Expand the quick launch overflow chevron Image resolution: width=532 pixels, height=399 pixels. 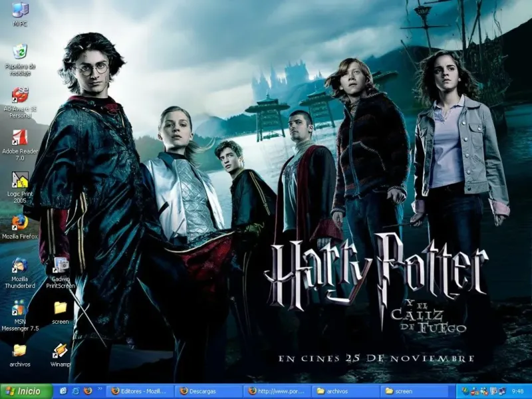coord(100,389)
